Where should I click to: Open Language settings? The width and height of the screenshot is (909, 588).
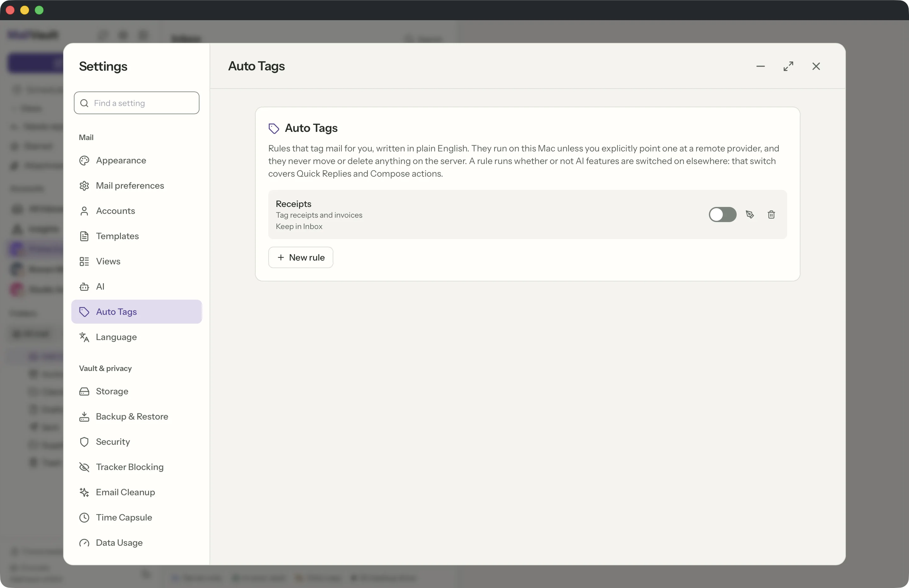(x=136, y=337)
